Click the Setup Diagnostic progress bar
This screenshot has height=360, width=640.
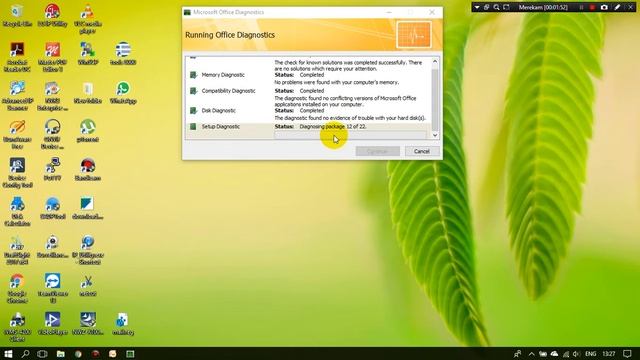[350, 135]
